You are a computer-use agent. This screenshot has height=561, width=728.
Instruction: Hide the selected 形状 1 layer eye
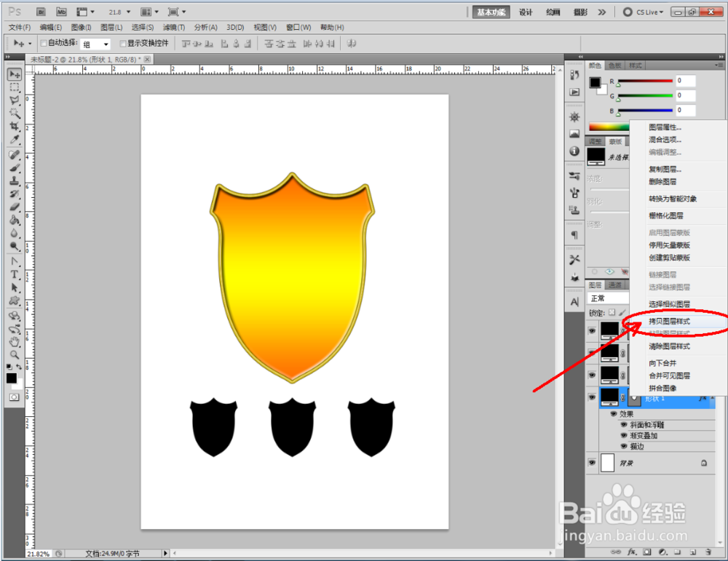pos(592,397)
